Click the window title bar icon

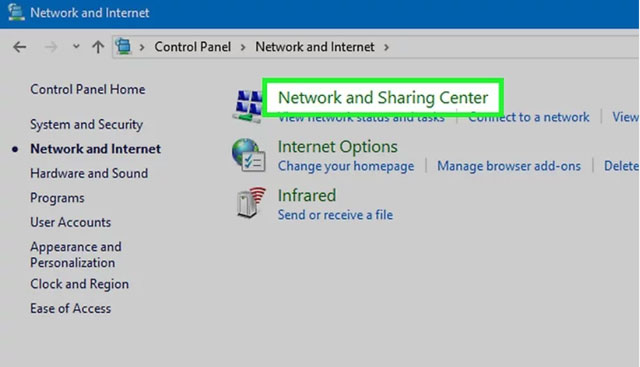click(x=16, y=12)
